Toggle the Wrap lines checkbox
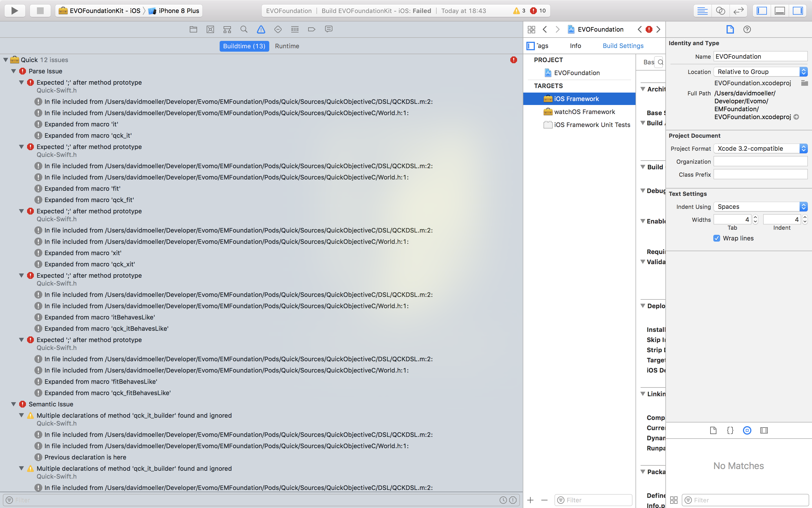The height and width of the screenshot is (508, 812). pos(717,238)
